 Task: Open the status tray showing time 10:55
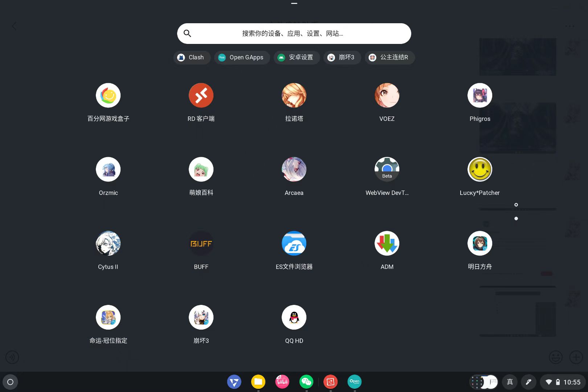tap(563, 382)
